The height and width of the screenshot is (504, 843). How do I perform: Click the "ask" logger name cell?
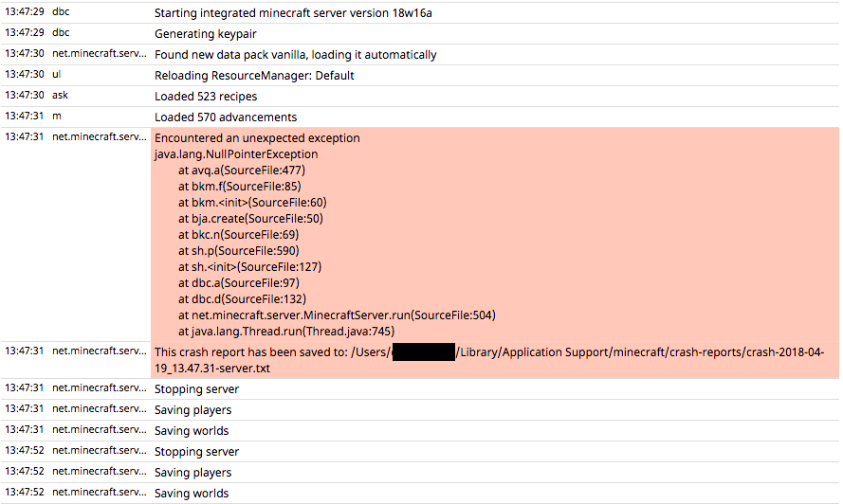click(60, 97)
